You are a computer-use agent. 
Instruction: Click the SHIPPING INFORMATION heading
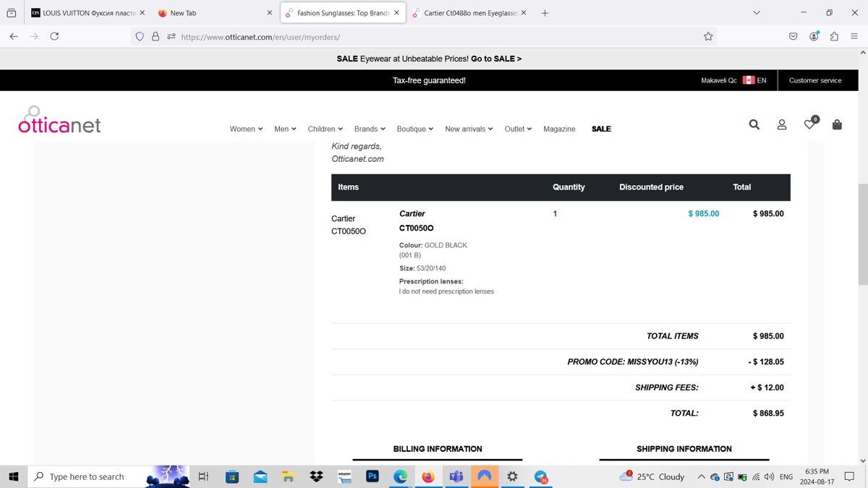pos(684,449)
